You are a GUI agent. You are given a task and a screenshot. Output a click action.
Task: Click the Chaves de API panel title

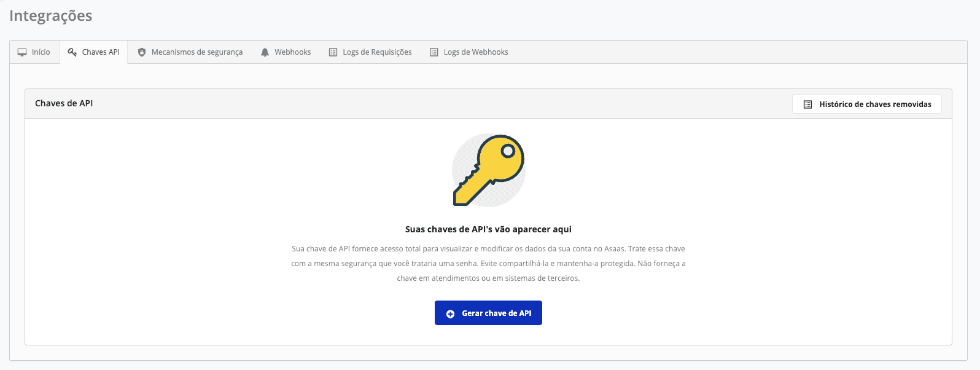point(64,103)
